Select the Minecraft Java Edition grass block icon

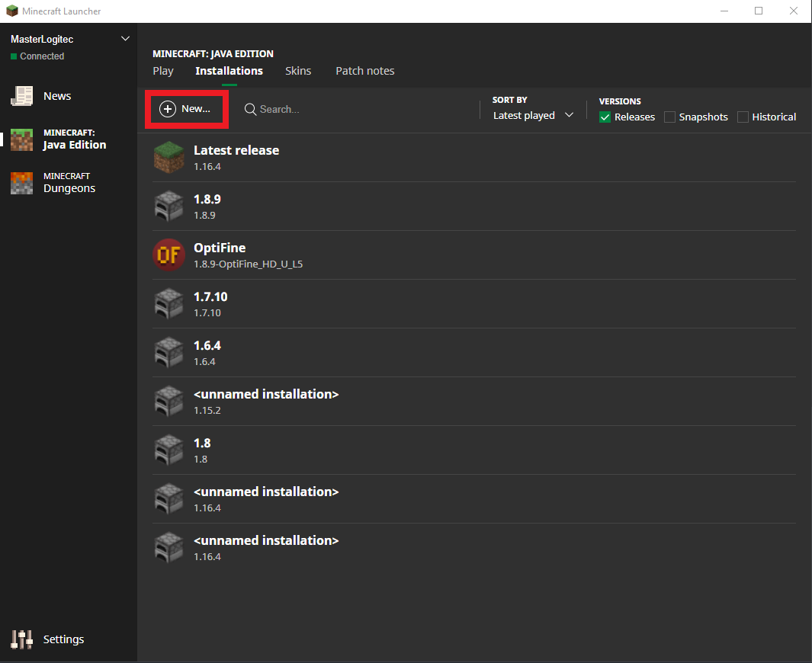coord(22,139)
